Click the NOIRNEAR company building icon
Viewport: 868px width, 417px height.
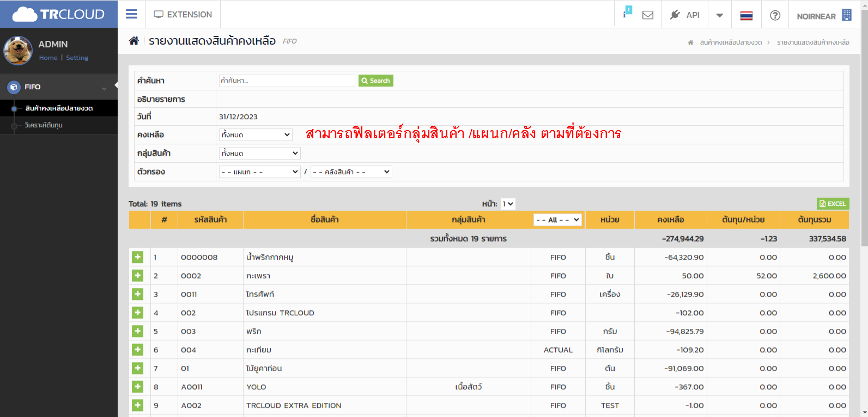847,15
